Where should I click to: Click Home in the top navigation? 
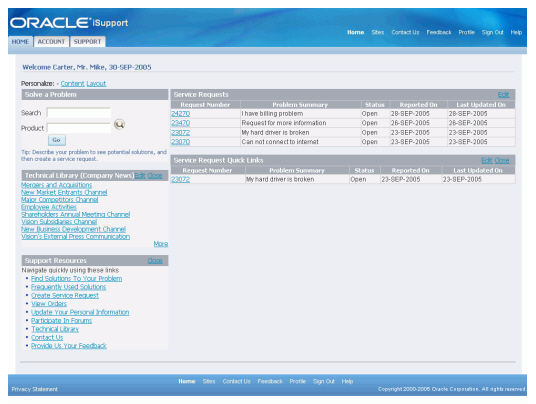(356, 32)
